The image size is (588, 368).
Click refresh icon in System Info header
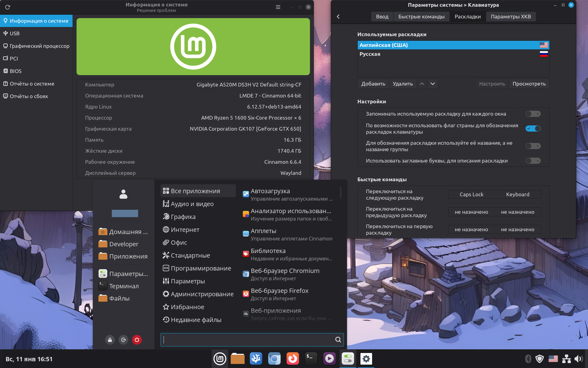tap(8, 7)
